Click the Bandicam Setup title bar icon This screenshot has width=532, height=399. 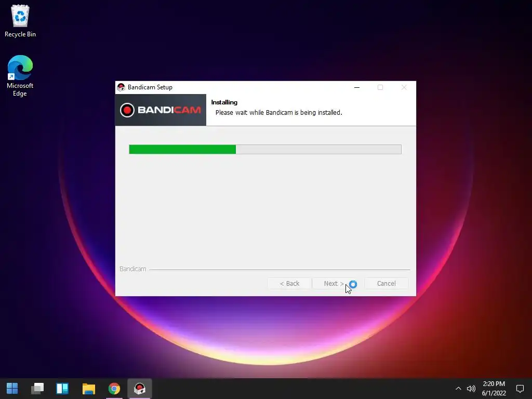pos(121,87)
